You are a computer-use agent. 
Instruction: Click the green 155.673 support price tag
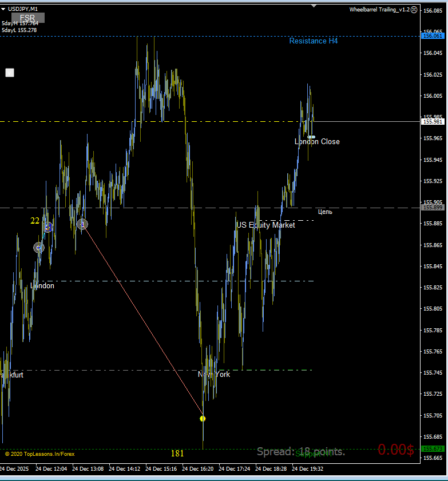(433, 449)
